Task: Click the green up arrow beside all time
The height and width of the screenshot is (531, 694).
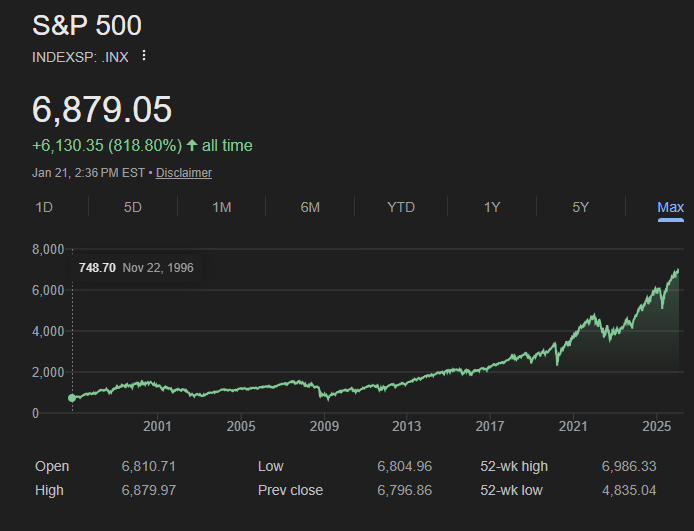Action: click(192, 146)
